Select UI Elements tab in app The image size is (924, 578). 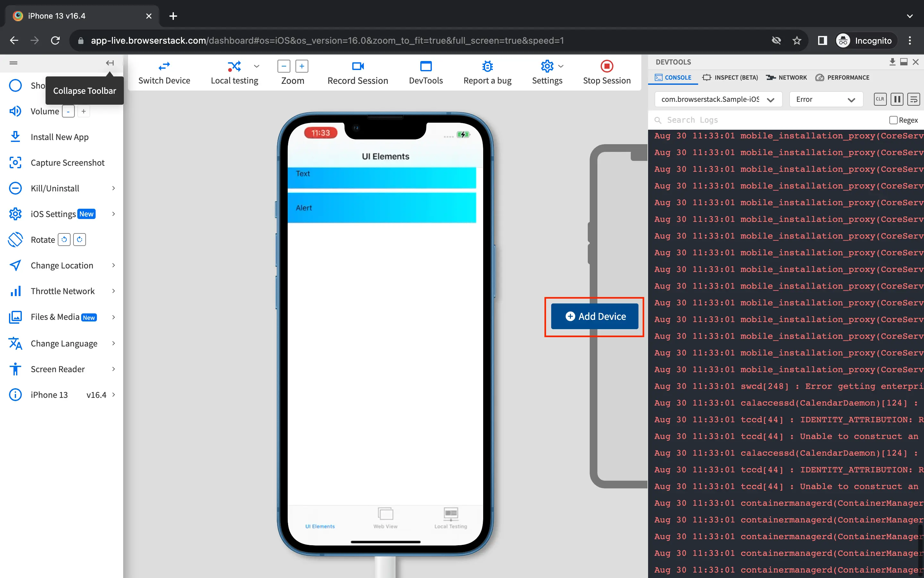[320, 526]
